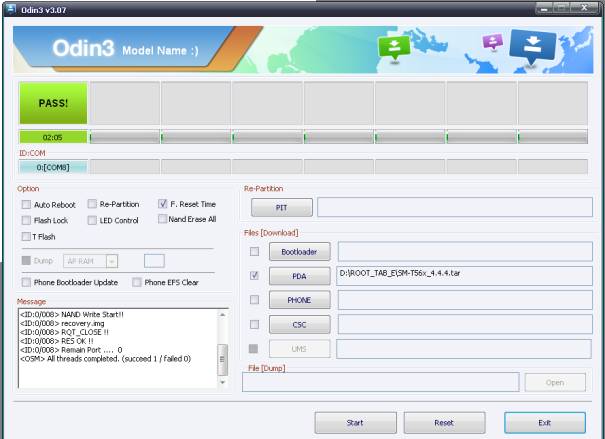605x439 pixels.
Task: Click the Start button
Action: click(355, 423)
